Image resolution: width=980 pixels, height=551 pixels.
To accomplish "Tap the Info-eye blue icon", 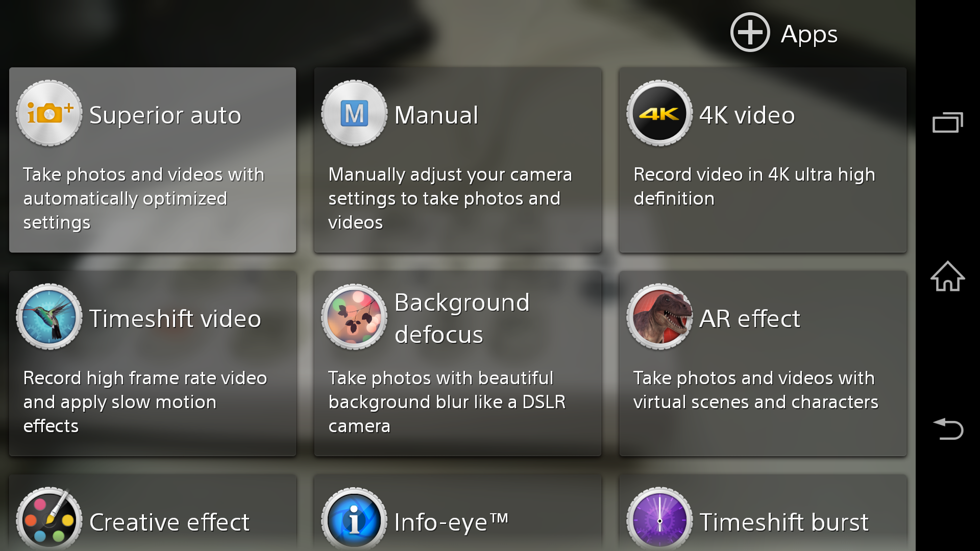I will (x=354, y=520).
